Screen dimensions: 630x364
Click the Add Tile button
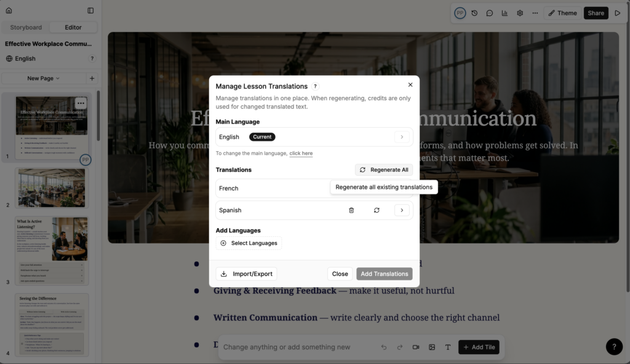point(479,347)
